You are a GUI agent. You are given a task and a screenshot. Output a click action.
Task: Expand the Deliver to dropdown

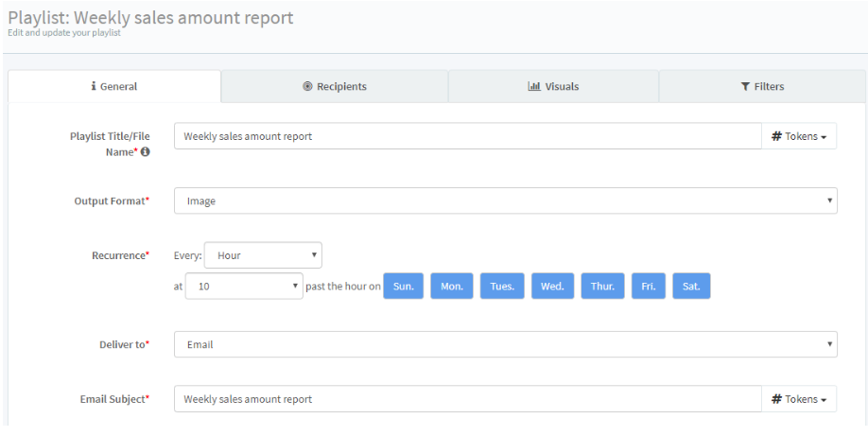[x=505, y=344]
